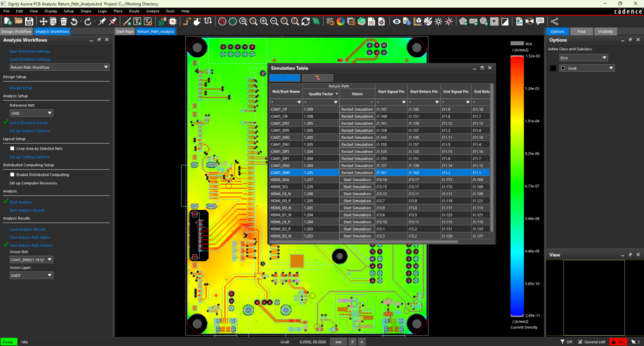Image resolution: width=644 pixels, height=346 pixels.
Task: Click the Share icon in toolbar
Action: (554, 21)
